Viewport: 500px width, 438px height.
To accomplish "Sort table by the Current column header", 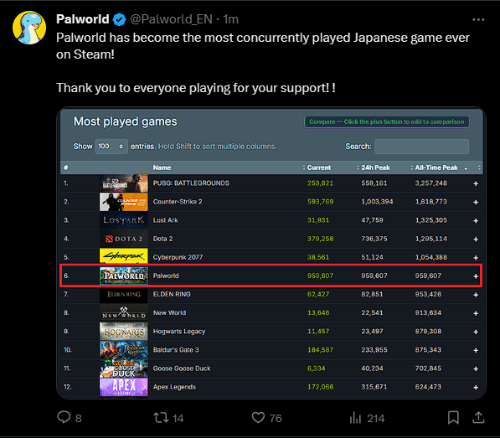I will (319, 168).
